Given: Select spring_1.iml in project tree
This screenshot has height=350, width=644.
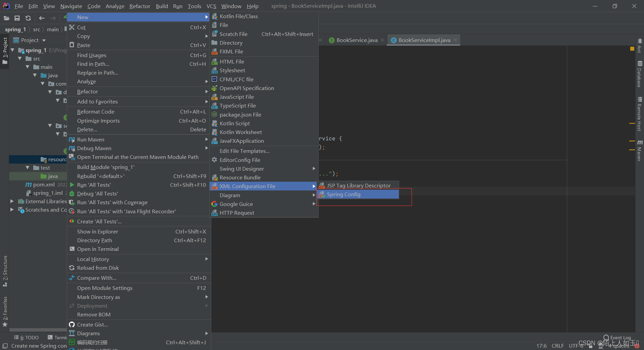Looking at the screenshot, I should [48, 193].
